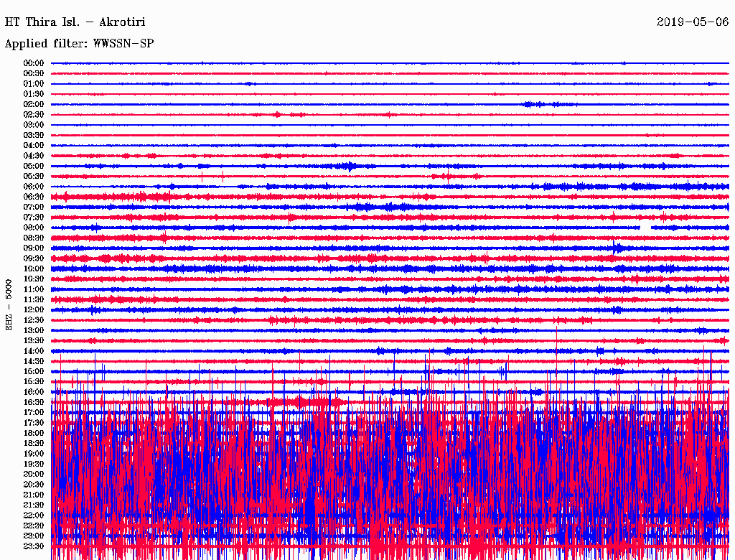Select the 17:00 time label
The image size is (735, 560).
pyautogui.click(x=34, y=413)
